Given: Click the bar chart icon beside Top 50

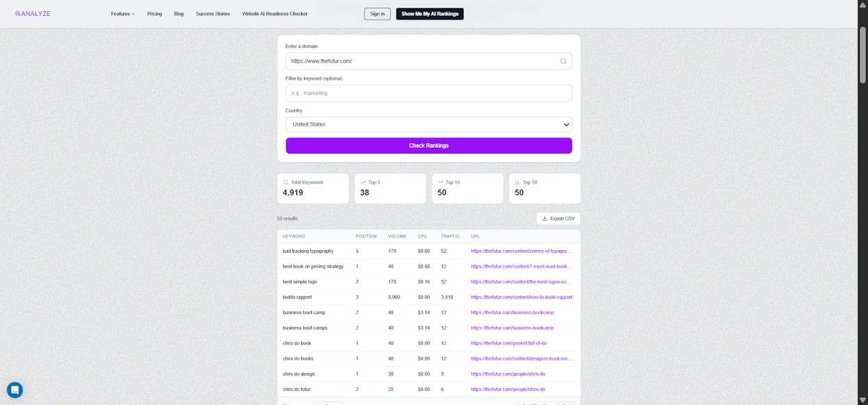Looking at the screenshot, I should click(517, 183).
